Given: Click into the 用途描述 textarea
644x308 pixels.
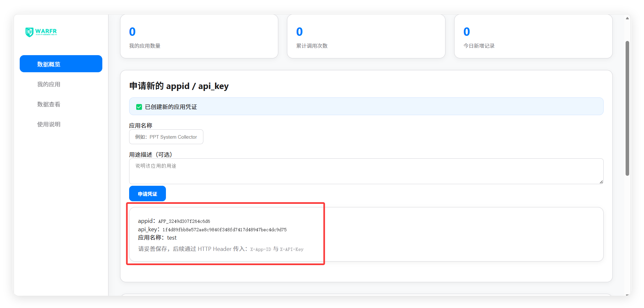Looking at the screenshot, I should pyautogui.click(x=366, y=171).
